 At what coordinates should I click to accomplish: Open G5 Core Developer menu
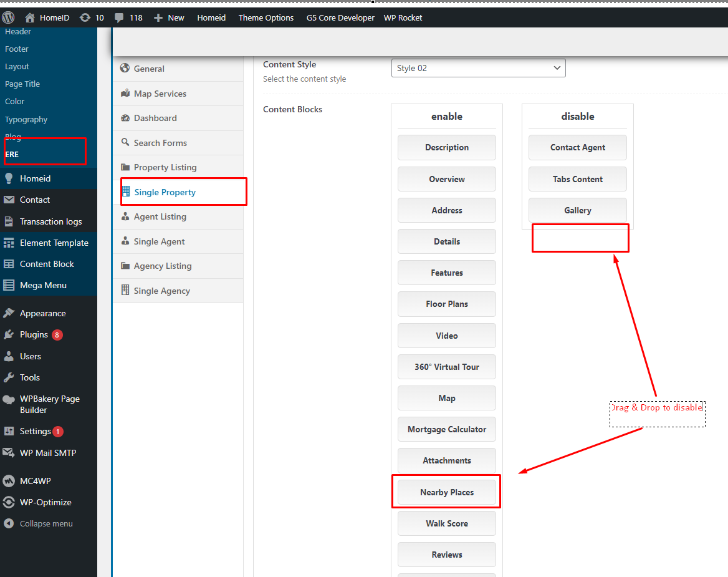pos(340,17)
